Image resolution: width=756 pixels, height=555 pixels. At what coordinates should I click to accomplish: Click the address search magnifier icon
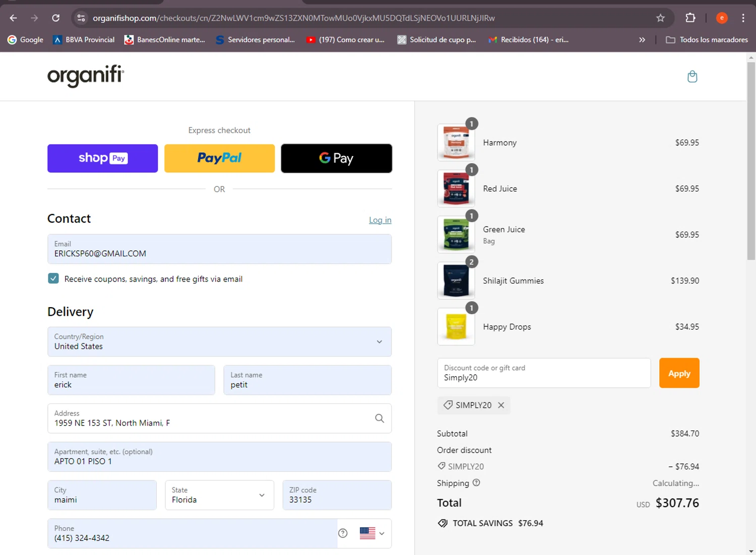380,419
